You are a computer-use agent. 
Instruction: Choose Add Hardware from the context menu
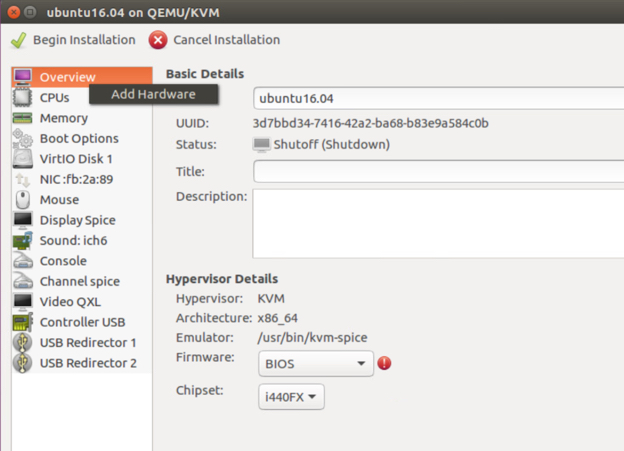(x=154, y=94)
